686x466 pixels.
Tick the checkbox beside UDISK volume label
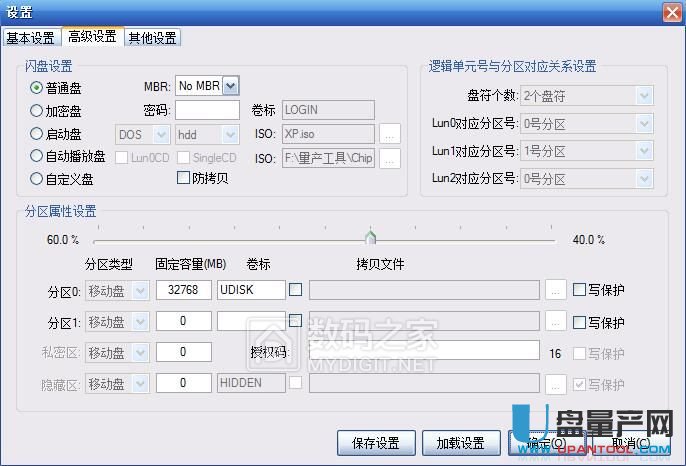pyautogui.click(x=295, y=291)
